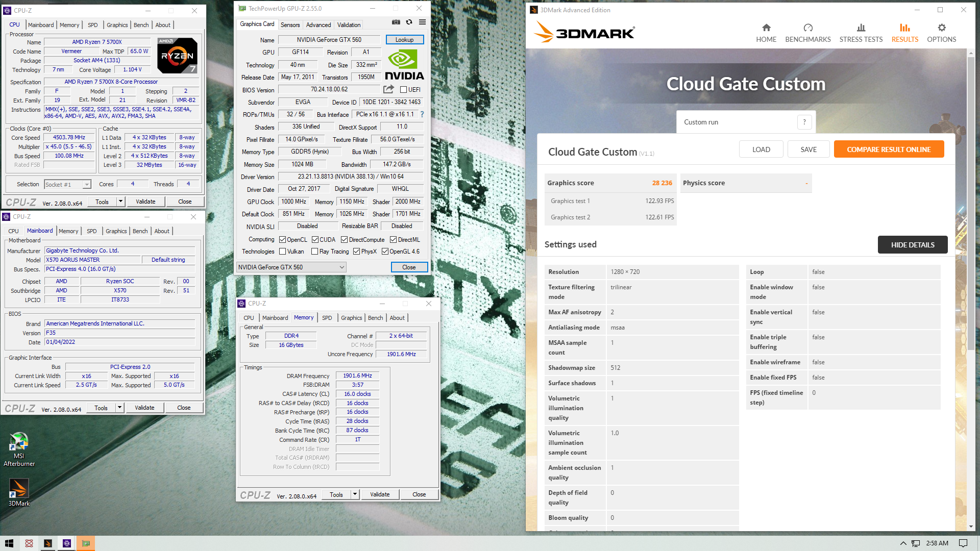The height and width of the screenshot is (551, 980).
Task: Click the red taskbar application icon
Action: click(29, 543)
